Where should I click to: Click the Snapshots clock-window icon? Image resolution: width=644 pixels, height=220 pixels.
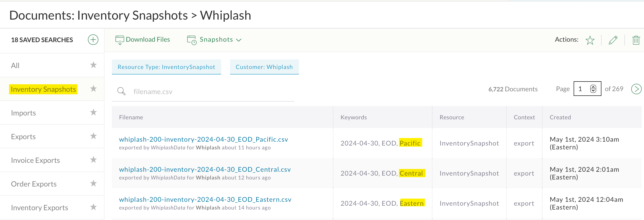[192, 40]
